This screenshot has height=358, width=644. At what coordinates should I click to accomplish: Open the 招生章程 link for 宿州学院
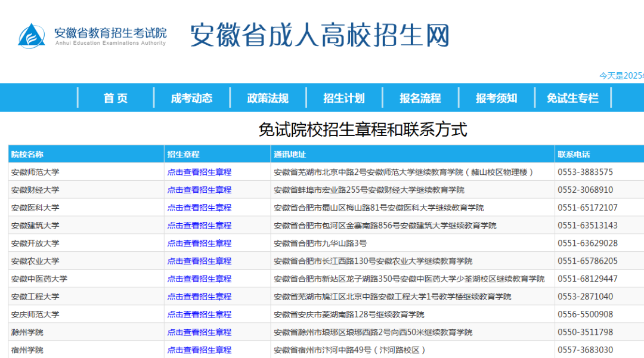point(199,350)
